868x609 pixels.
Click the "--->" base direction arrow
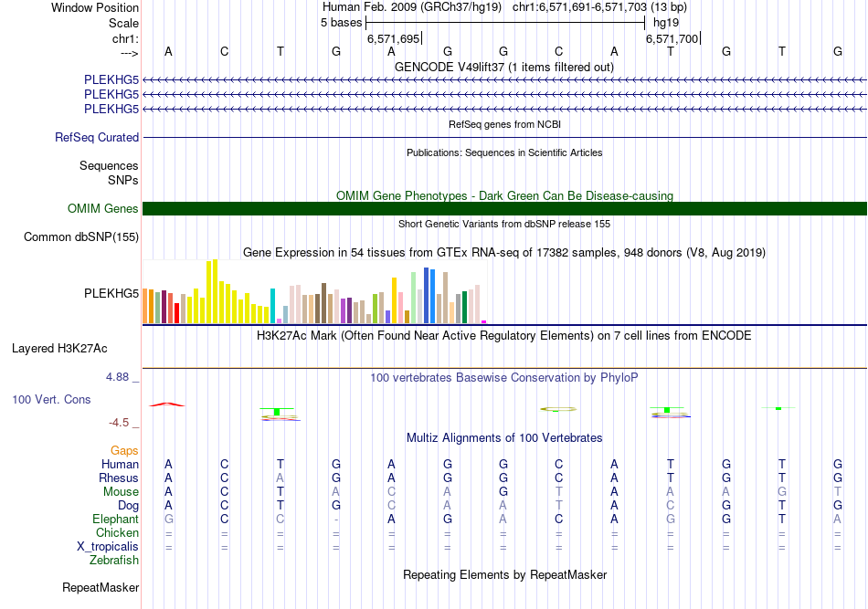[x=130, y=53]
